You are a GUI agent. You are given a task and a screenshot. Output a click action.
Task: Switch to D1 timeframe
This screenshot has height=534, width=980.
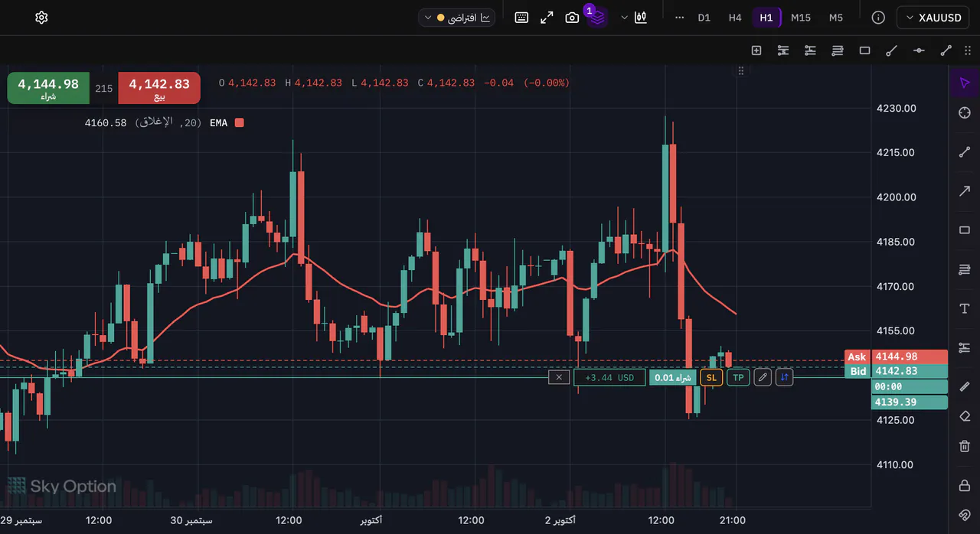[704, 18]
